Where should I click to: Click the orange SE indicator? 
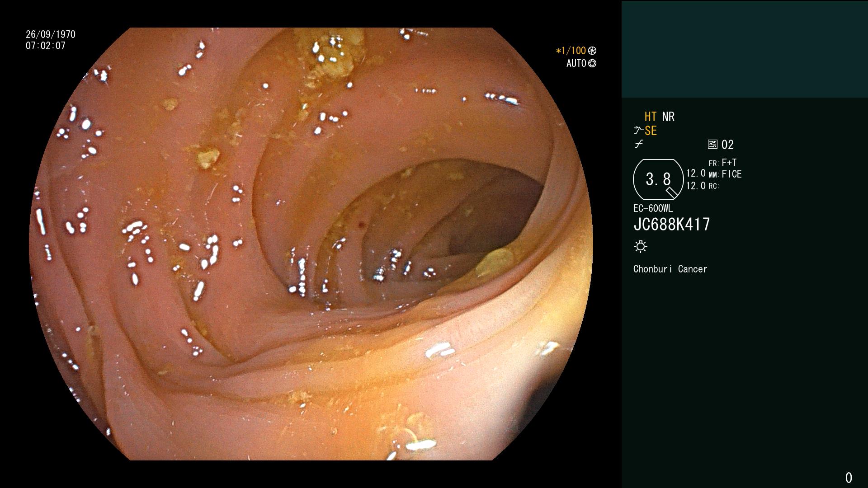coord(651,131)
